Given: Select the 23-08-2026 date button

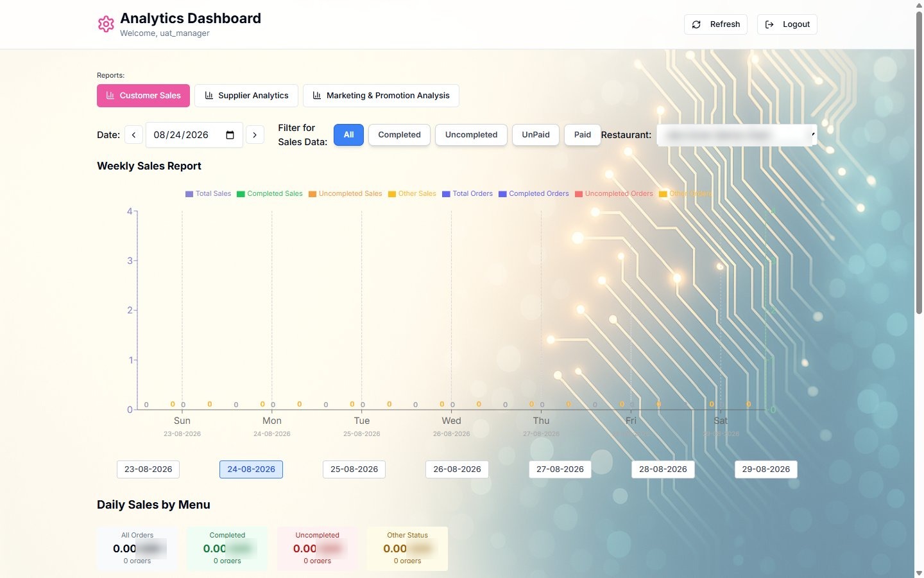Looking at the screenshot, I should click(148, 469).
